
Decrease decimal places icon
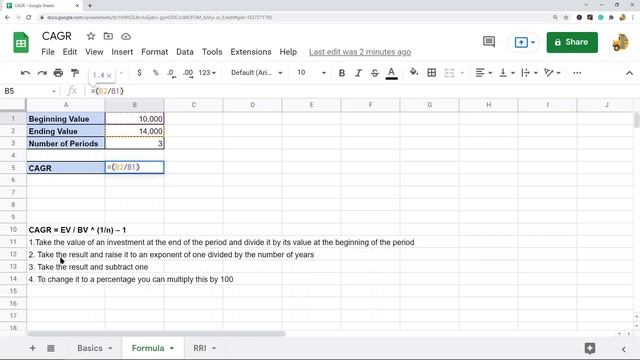171,73
